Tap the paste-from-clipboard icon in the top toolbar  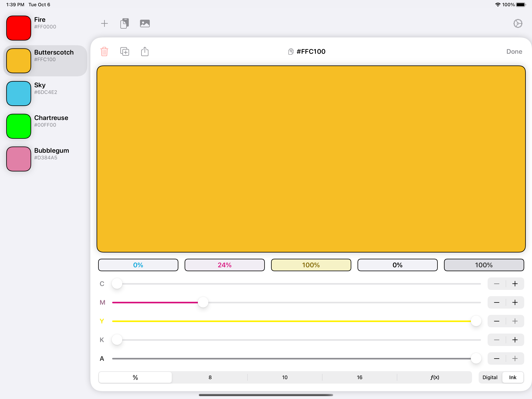(124, 23)
